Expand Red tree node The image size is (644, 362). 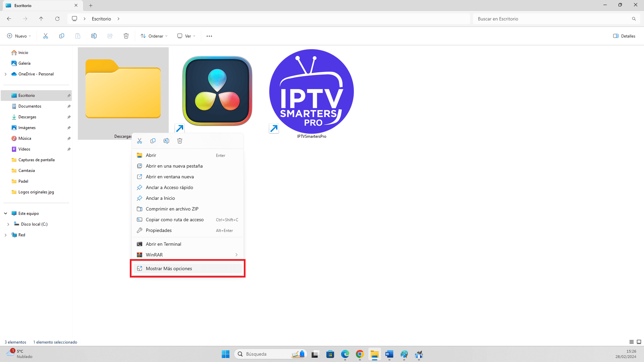point(5,235)
